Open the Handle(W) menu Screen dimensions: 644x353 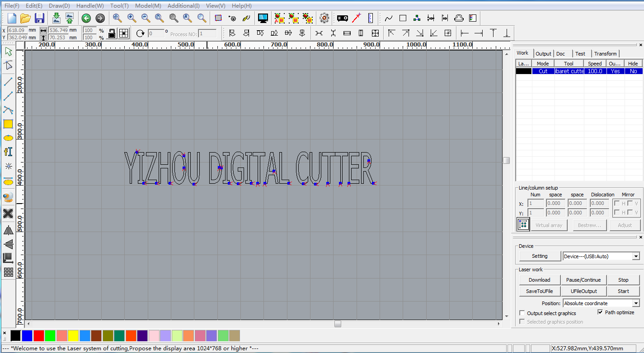pos(89,6)
